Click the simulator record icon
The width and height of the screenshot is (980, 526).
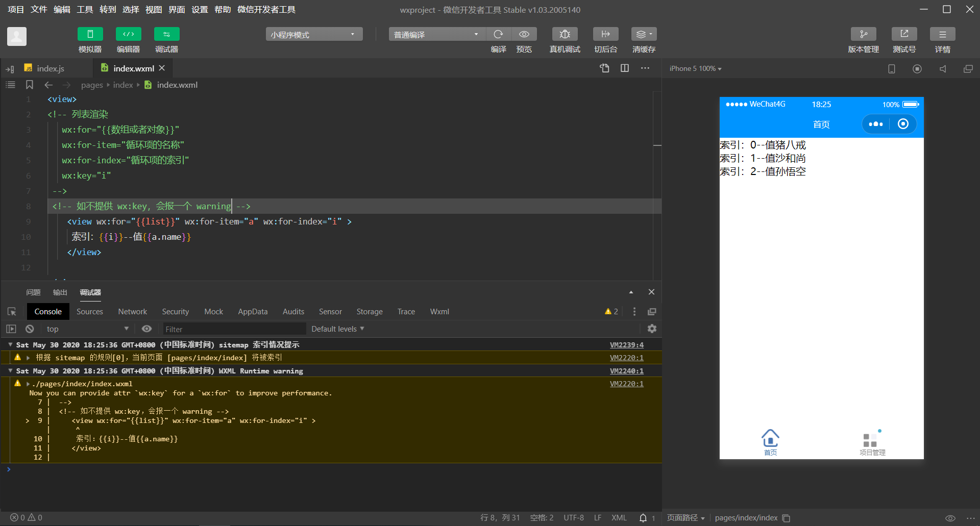click(x=917, y=69)
